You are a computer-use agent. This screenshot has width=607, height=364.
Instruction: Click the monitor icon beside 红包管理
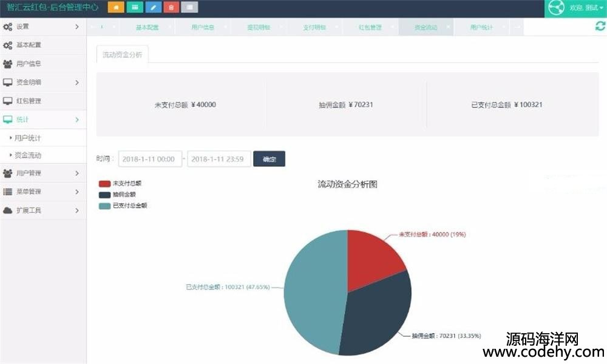[x=8, y=101]
